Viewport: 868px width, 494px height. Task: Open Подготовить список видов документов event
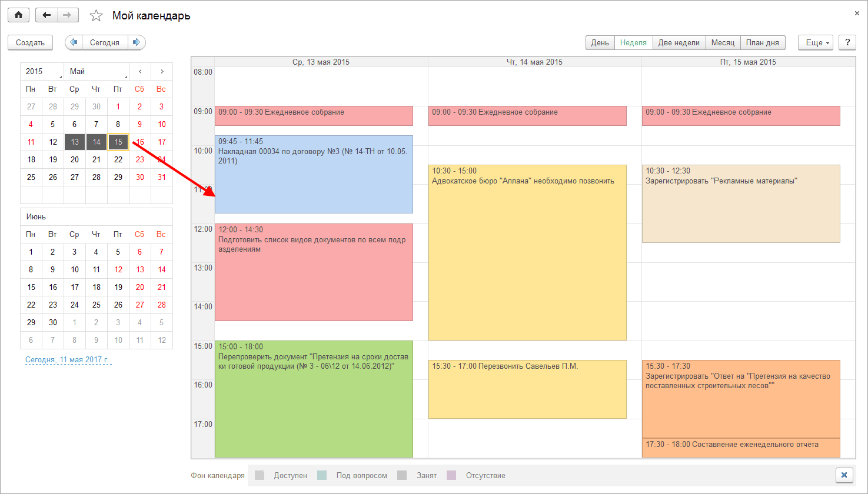click(314, 272)
